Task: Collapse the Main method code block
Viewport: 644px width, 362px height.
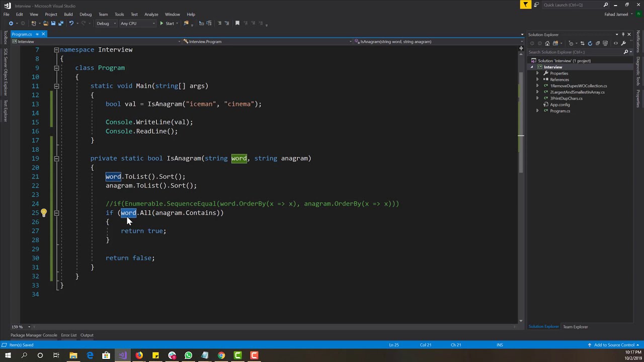Action: pos(56,86)
